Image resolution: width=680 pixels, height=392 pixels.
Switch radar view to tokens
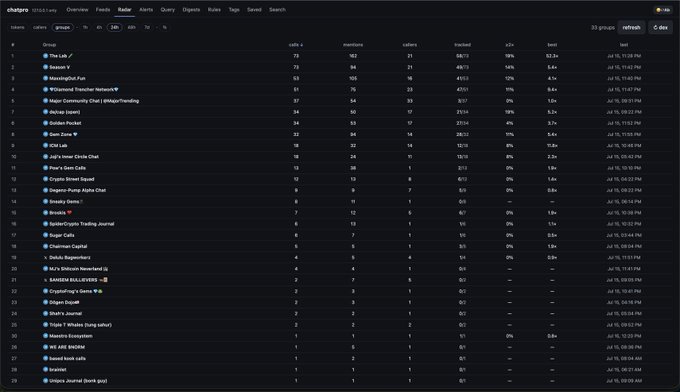click(17, 27)
